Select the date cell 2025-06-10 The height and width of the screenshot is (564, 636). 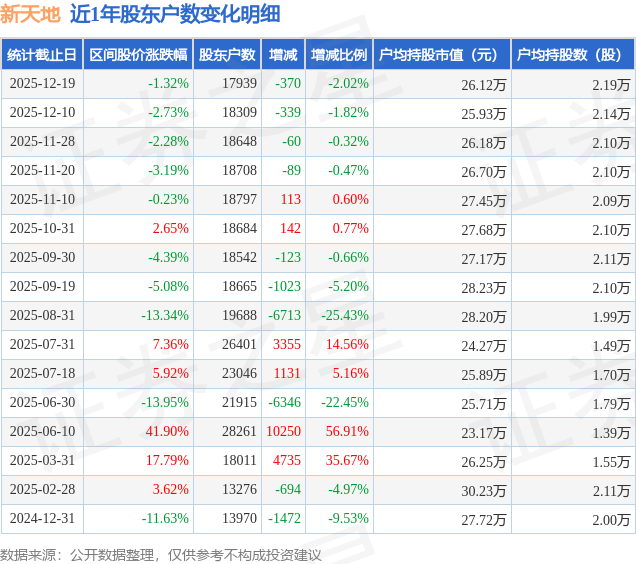(x=43, y=432)
